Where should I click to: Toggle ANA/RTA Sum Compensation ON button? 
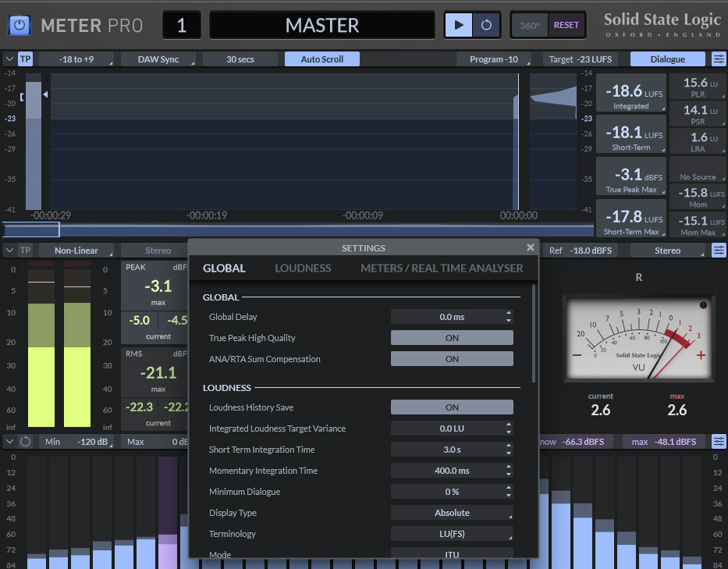pyautogui.click(x=452, y=359)
